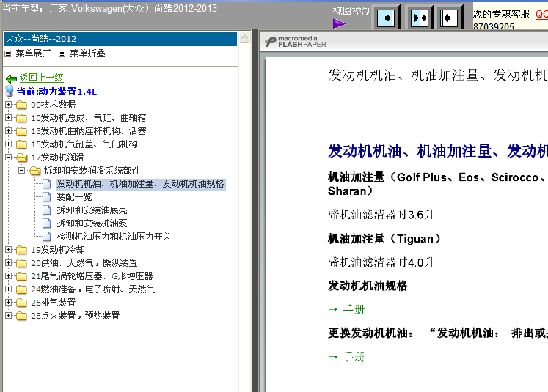Viewport: 548px width, 392px height.
Task: Expand the 15发动机气缸盖 tree node
Action: coord(8,144)
